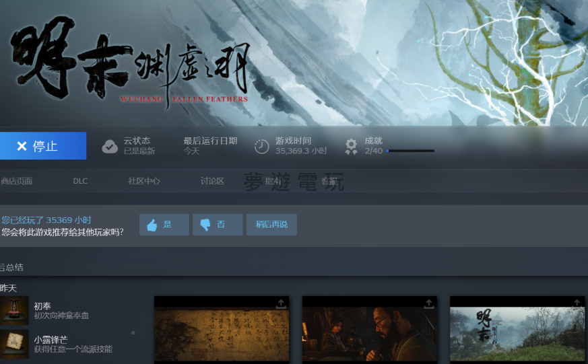
Task: Click the 2/40 achievement count
Action: (374, 151)
